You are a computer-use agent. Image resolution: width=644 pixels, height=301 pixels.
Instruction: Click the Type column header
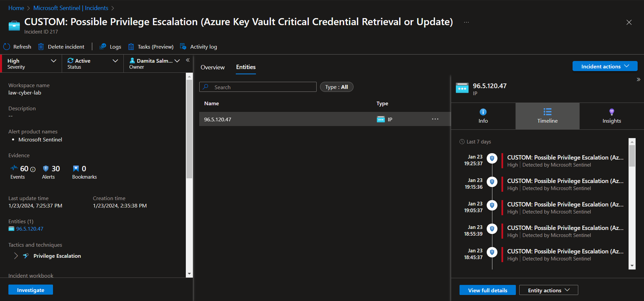pos(382,104)
